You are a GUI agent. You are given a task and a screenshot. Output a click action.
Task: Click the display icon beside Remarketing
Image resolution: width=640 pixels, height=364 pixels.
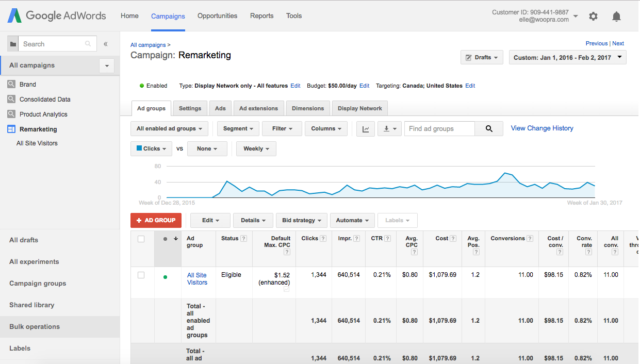(x=11, y=129)
